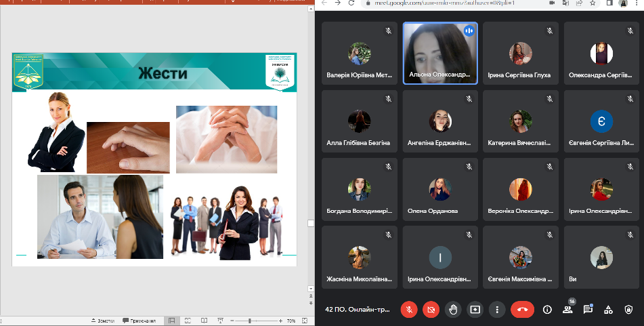Start slide show from status bar
This screenshot has width=644, height=326.
pyautogui.click(x=220, y=321)
